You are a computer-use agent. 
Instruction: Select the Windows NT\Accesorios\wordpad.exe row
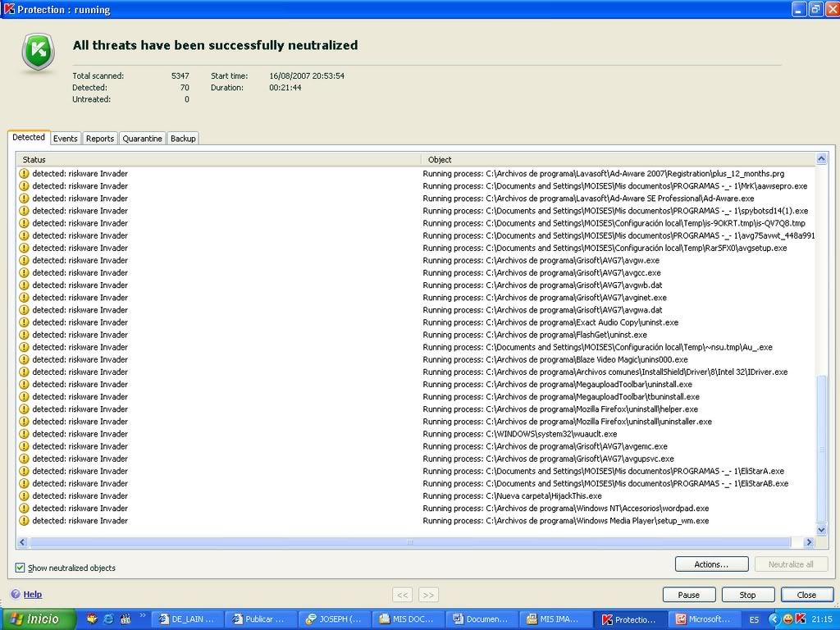416,509
